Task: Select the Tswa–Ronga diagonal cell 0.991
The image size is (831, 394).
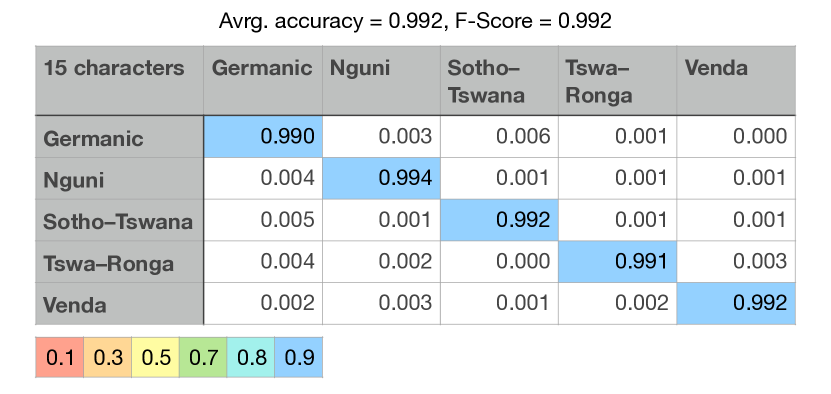Action: coord(617,261)
